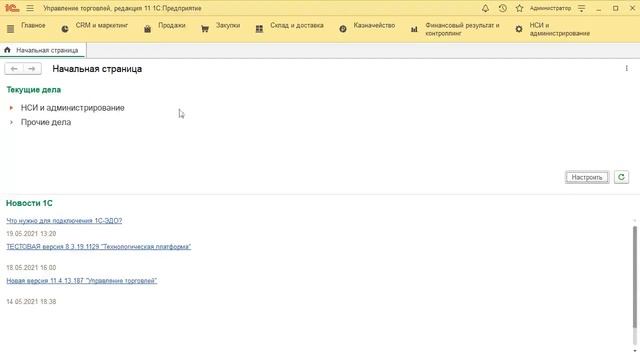Click the Продажи shopping bag icon
The height and width of the screenshot is (360, 640).
[147, 29]
